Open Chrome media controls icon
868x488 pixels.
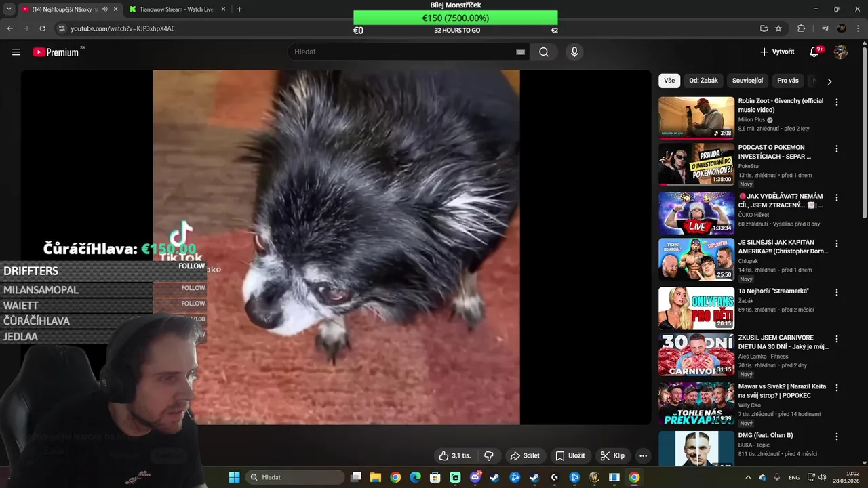coord(825,28)
